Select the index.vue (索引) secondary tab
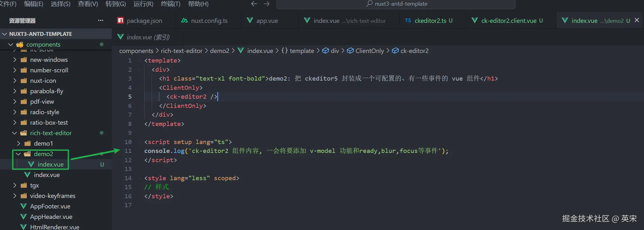 pyautogui.click(x=148, y=37)
